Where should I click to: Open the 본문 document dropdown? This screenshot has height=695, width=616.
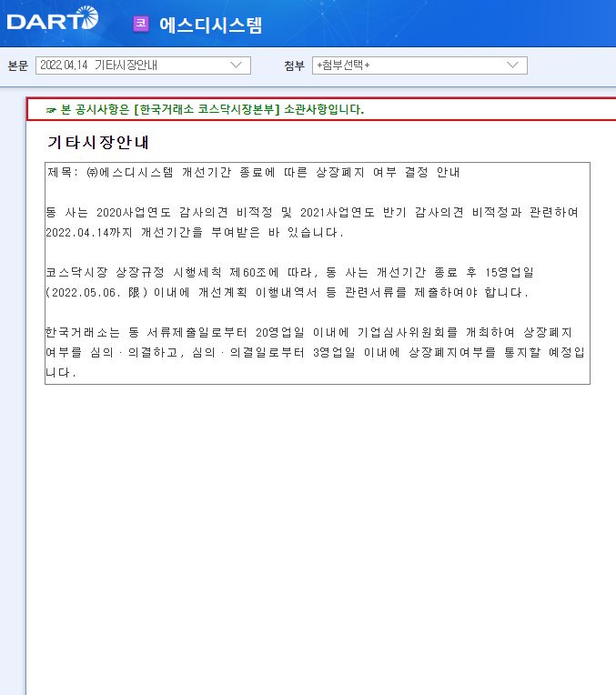(143, 65)
